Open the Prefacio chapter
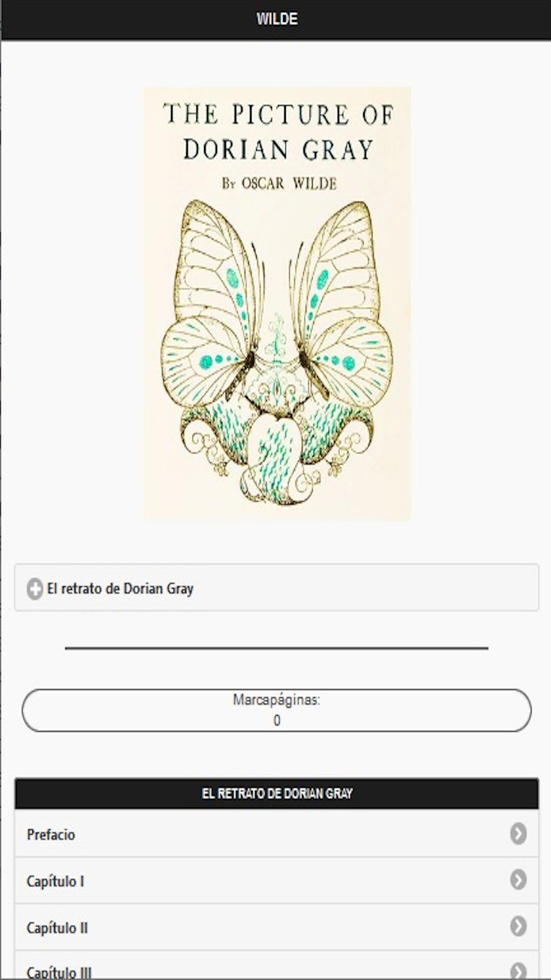Image resolution: width=551 pixels, height=980 pixels. click(x=277, y=834)
